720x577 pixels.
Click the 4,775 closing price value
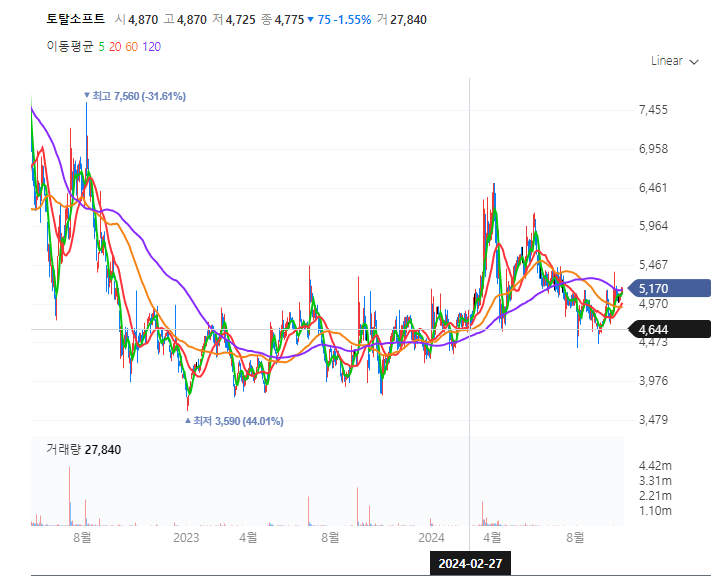(289, 20)
